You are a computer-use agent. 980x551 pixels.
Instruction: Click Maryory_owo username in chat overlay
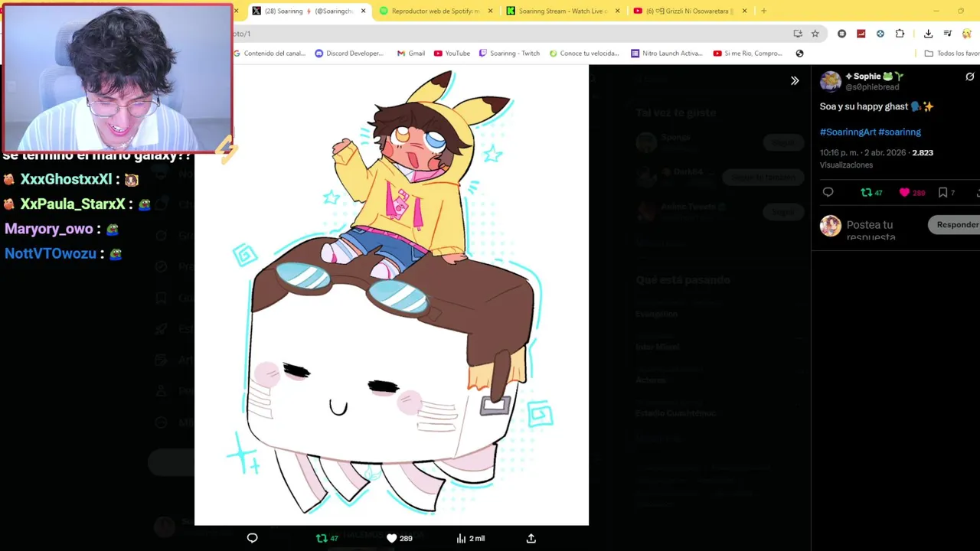point(49,229)
